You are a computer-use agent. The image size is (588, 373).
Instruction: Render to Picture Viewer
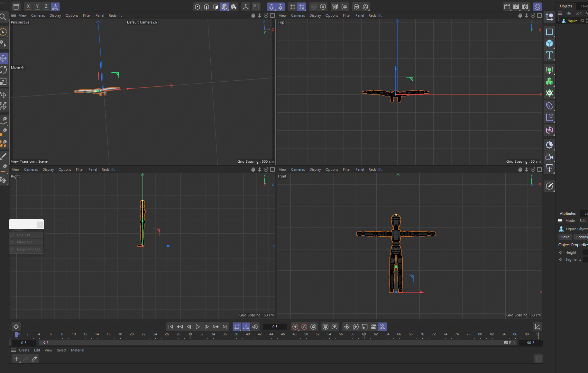[516, 6]
